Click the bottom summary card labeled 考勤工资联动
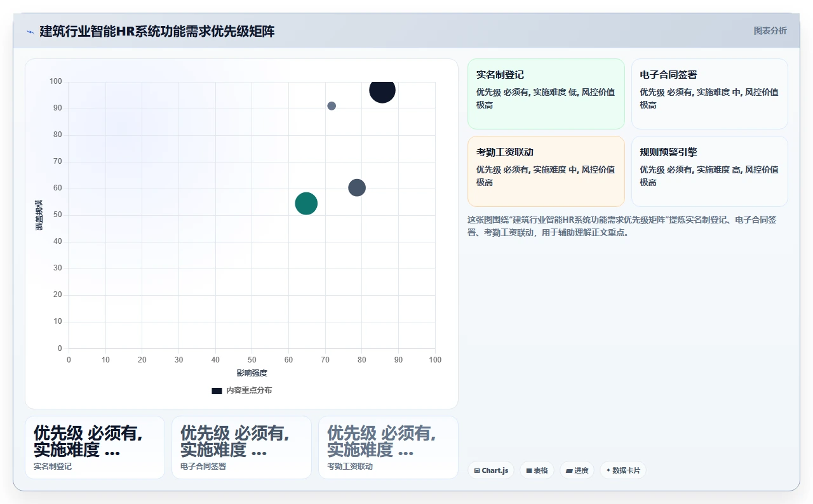The height and width of the screenshot is (504, 813). tap(388, 448)
